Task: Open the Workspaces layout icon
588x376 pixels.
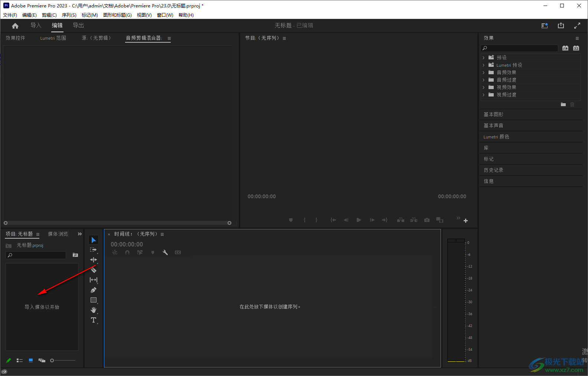Action: (545, 26)
